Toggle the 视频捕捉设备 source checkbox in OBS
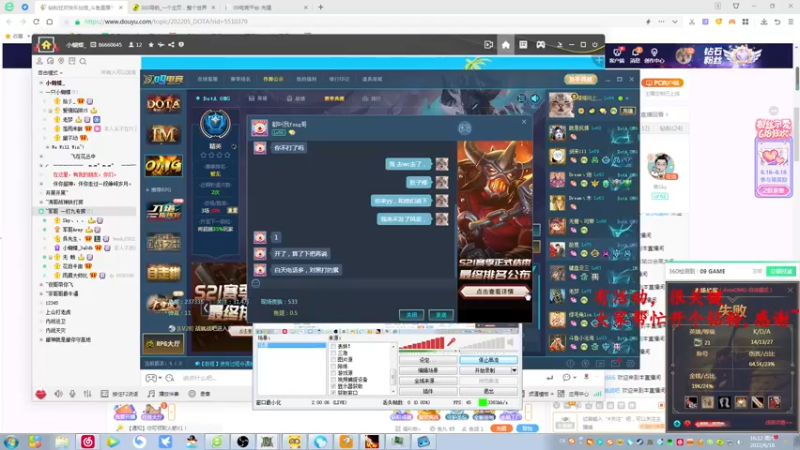Viewport: 800px width, 450px height. (x=333, y=380)
